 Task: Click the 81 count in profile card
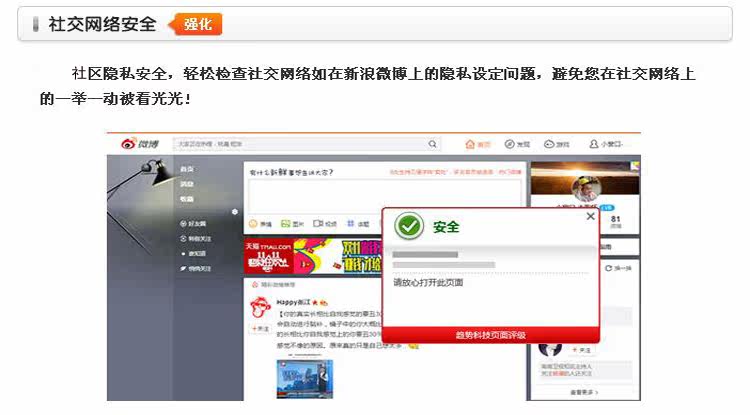616,221
